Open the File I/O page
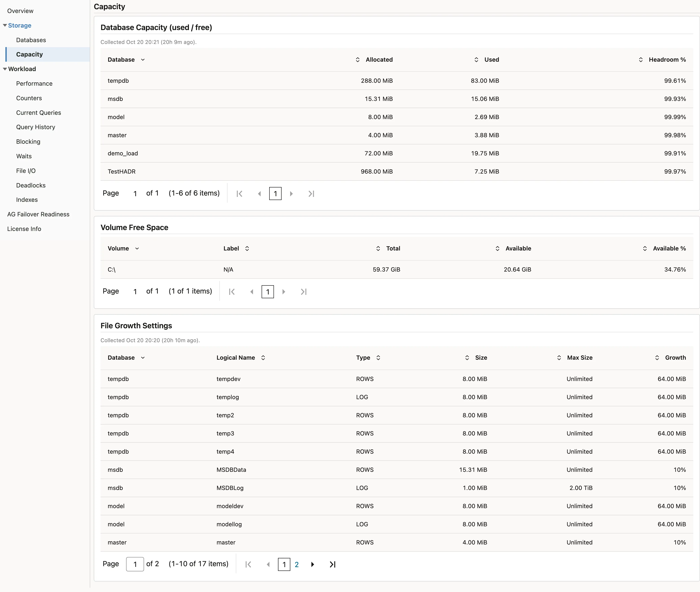700x592 pixels. (26, 171)
